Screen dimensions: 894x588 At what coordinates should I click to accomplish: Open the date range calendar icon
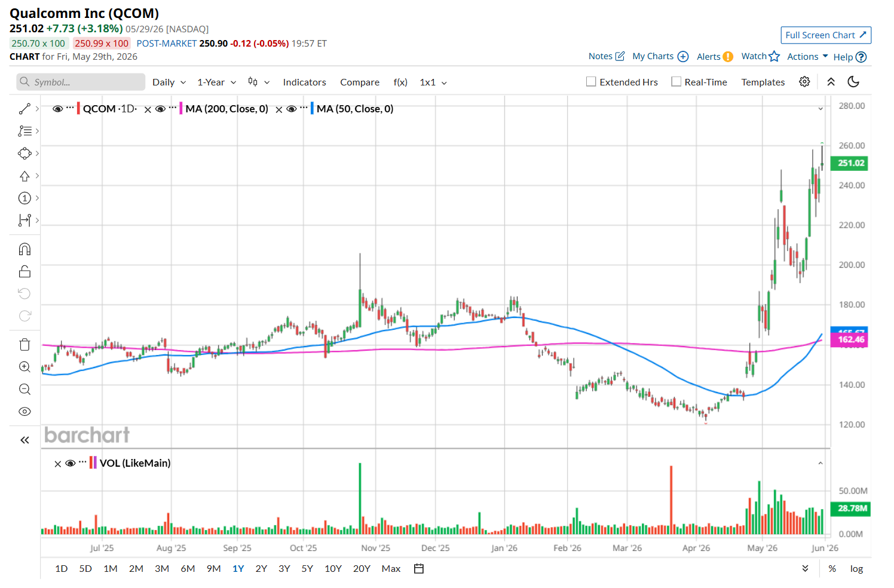[x=419, y=569]
